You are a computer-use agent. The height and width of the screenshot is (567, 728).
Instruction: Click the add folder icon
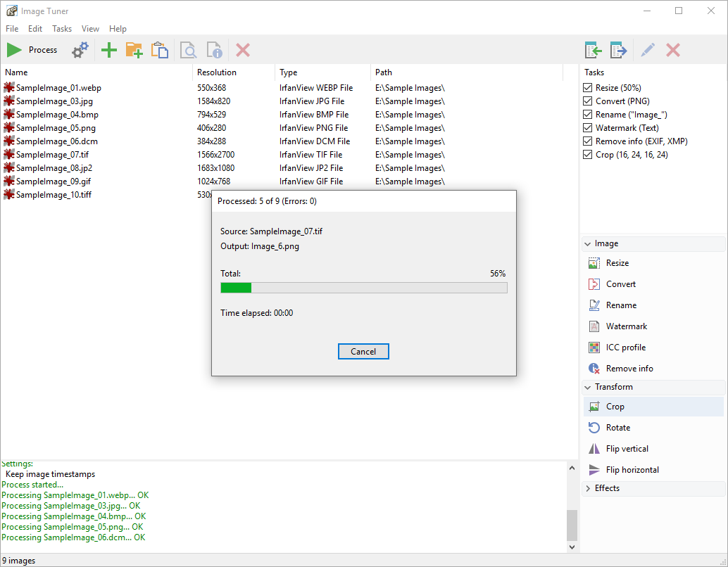click(134, 50)
